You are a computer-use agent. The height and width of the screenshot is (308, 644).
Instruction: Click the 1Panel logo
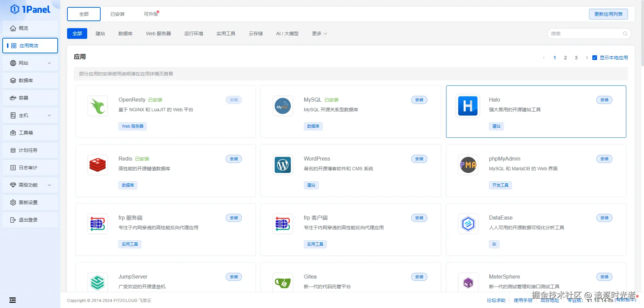pos(30,9)
